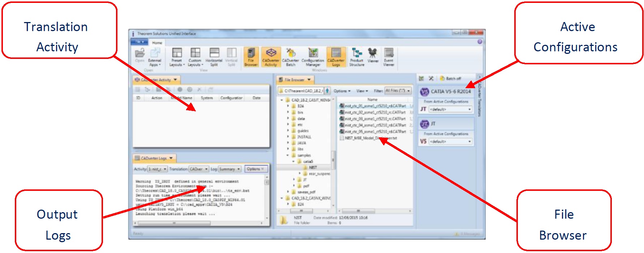The height and width of the screenshot is (253, 644).
Task: Select file nist_ctc_05_asme1_ct5210_rd.CATPart
Action: pyautogui.click(x=373, y=132)
